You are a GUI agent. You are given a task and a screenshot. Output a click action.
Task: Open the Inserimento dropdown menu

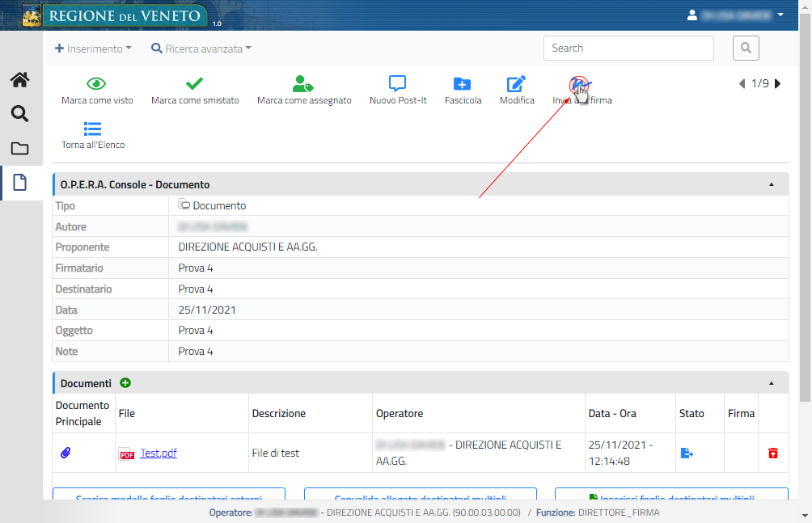[93, 49]
